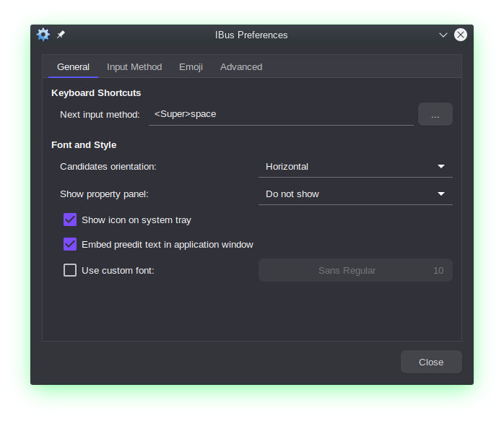504x421 pixels.
Task: Expand the Show property panel dropdown
Action: [x=355, y=194]
